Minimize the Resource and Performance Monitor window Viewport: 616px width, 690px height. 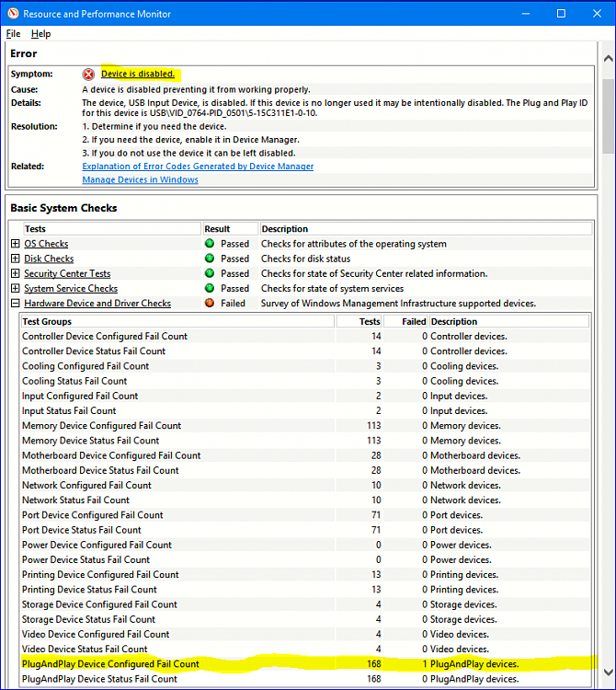[x=525, y=14]
